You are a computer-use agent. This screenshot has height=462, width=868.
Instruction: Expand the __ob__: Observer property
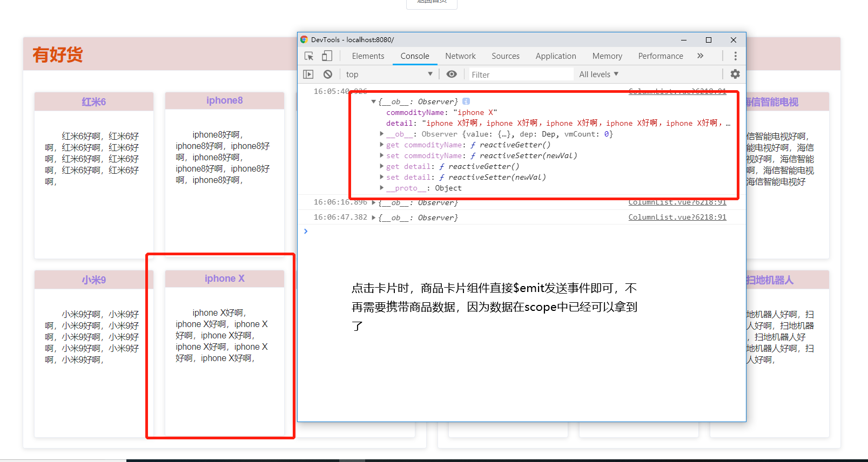coord(382,134)
